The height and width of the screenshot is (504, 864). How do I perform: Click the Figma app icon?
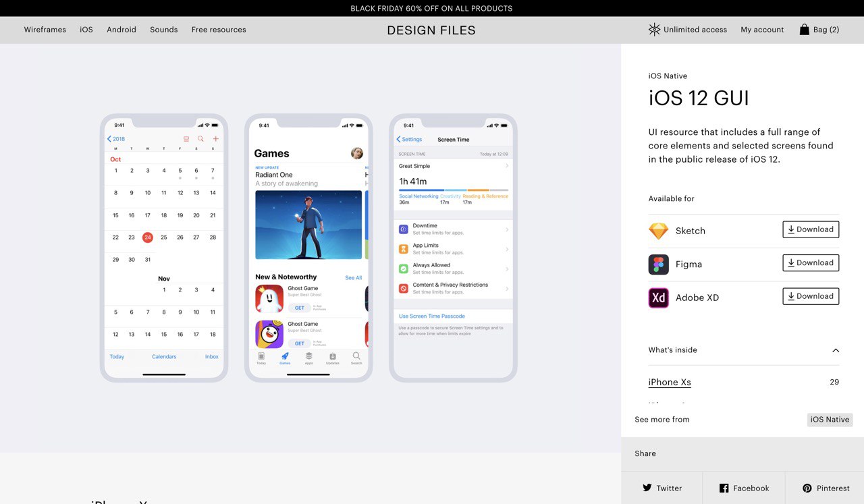658,264
